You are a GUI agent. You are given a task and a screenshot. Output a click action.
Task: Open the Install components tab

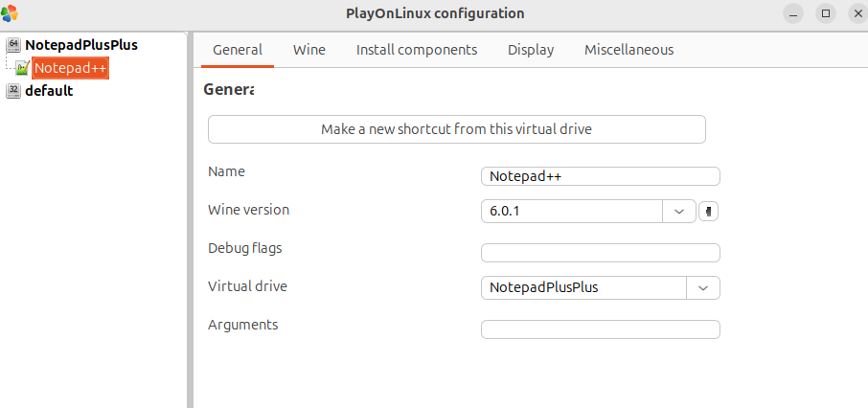pyautogui.click(x=417, y=50)
